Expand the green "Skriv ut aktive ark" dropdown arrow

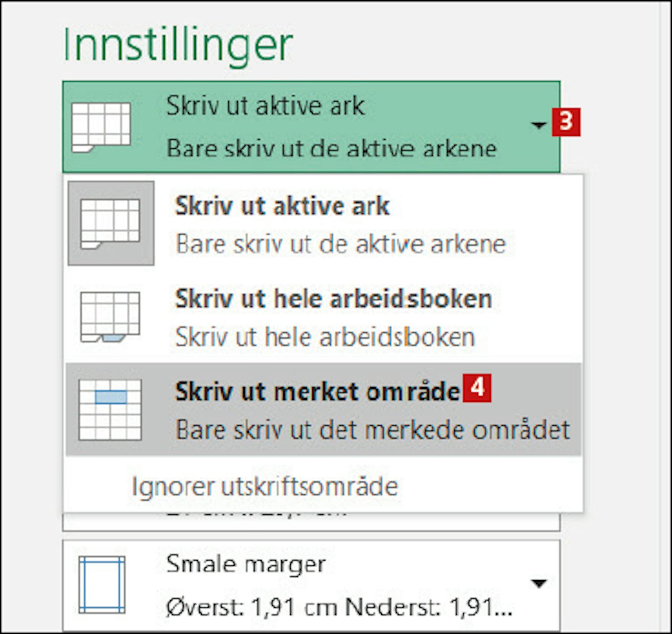coord(538,125)
